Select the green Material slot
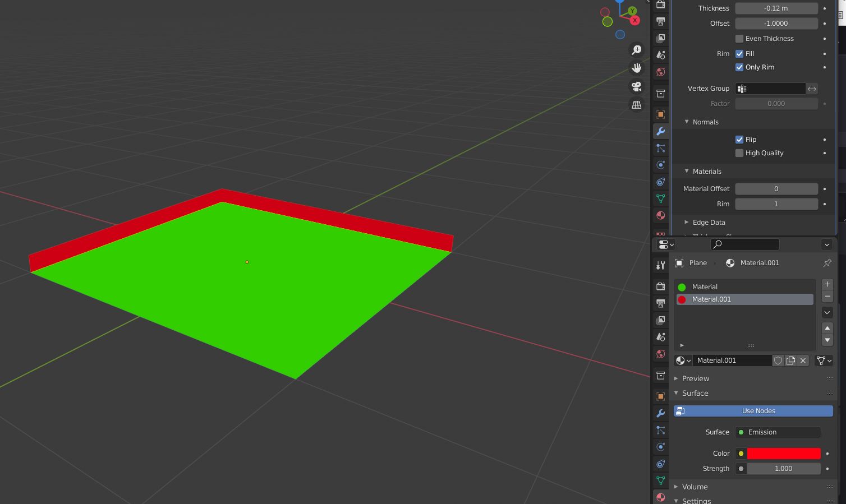Viewport: 846px width, 504px height. [x=745, y=287]
